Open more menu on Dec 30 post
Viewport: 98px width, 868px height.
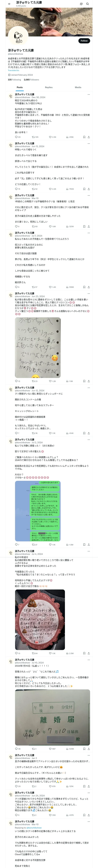pyautogui.click(x=89, y=95)
